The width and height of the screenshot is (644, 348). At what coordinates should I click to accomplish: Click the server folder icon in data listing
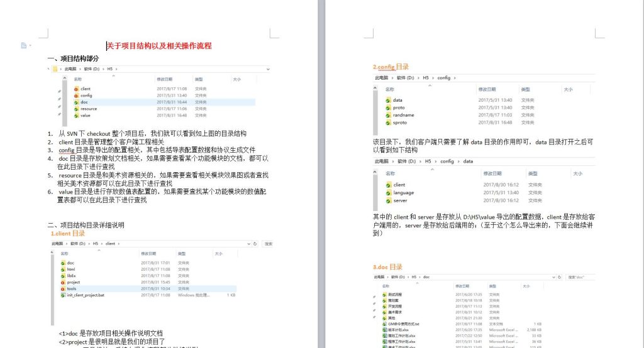pyautogui.click(x=389, y=200)
